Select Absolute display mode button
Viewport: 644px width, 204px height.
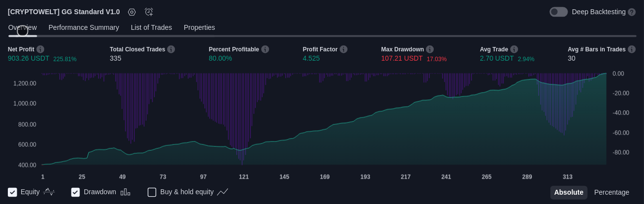click(569, 193)
